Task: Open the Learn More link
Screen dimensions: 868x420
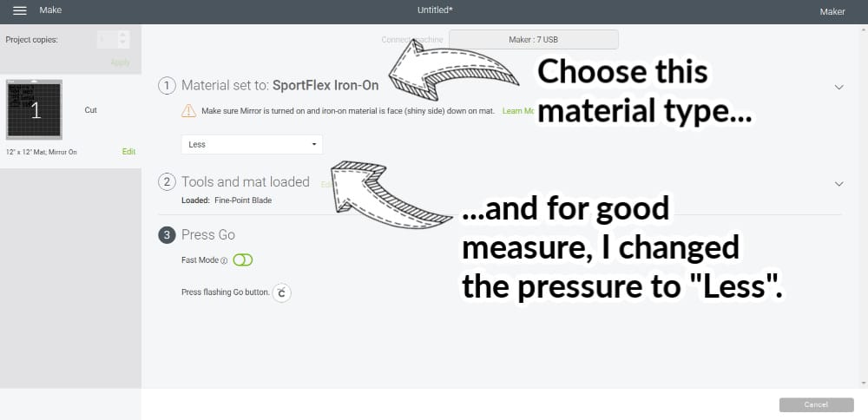Action: tap(518, 111)
